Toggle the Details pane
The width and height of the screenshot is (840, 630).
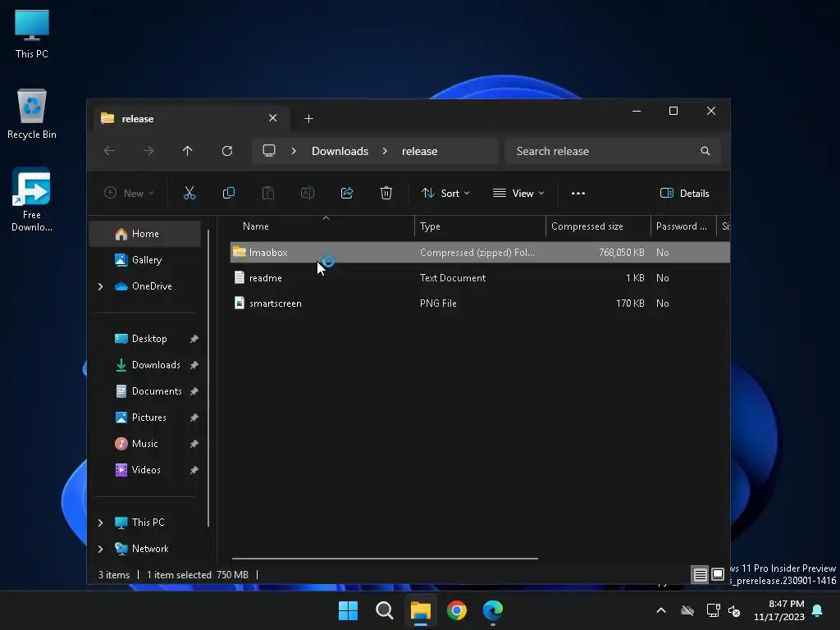(685, 194)
